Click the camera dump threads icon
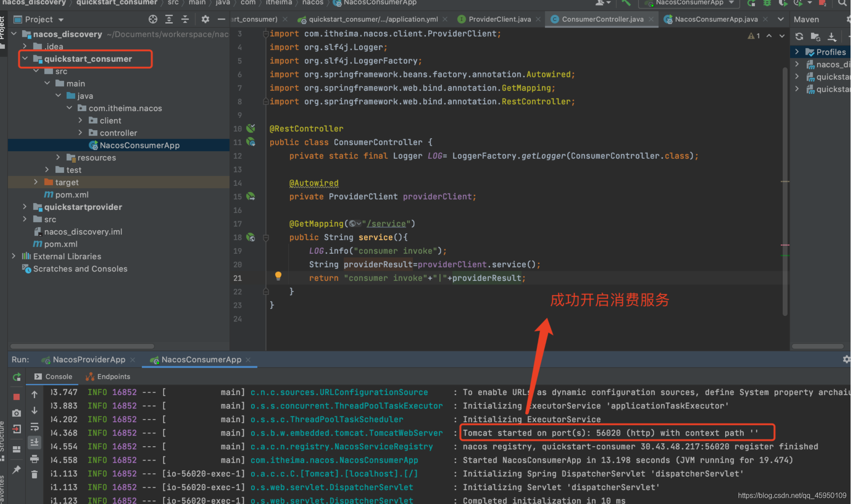851x504 pixels. pyautogui.click(x=17, y=413)
